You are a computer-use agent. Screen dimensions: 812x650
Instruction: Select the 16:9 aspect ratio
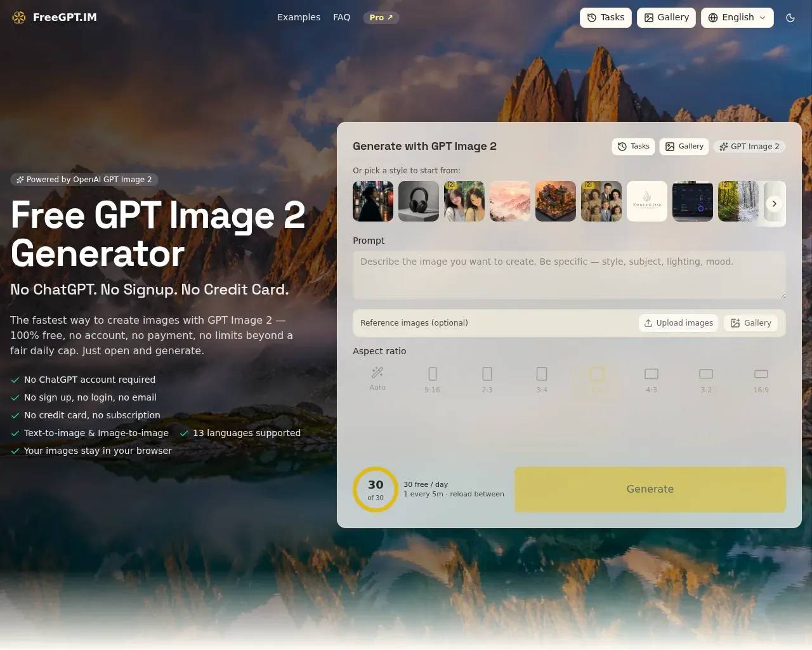click(x=761, y=380)
